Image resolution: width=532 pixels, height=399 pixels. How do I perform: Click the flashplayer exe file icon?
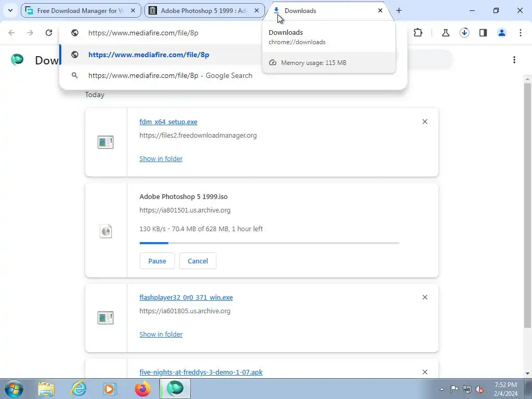(x=105, y=318)
